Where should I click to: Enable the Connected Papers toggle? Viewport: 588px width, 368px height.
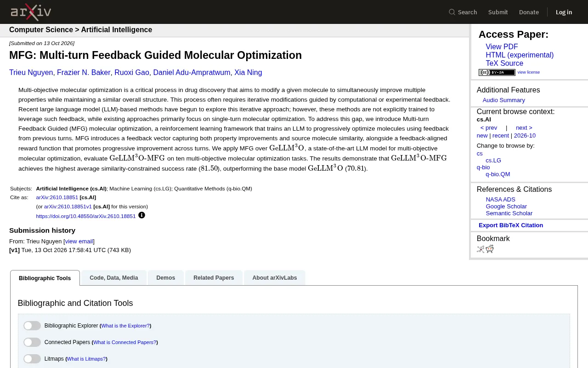[32, 342]
